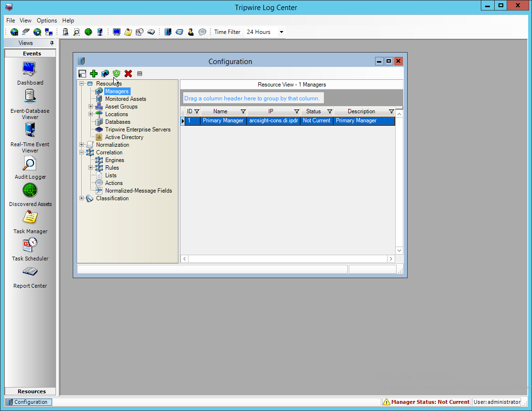Open the Status column filter funnel

tap(330, 111)
